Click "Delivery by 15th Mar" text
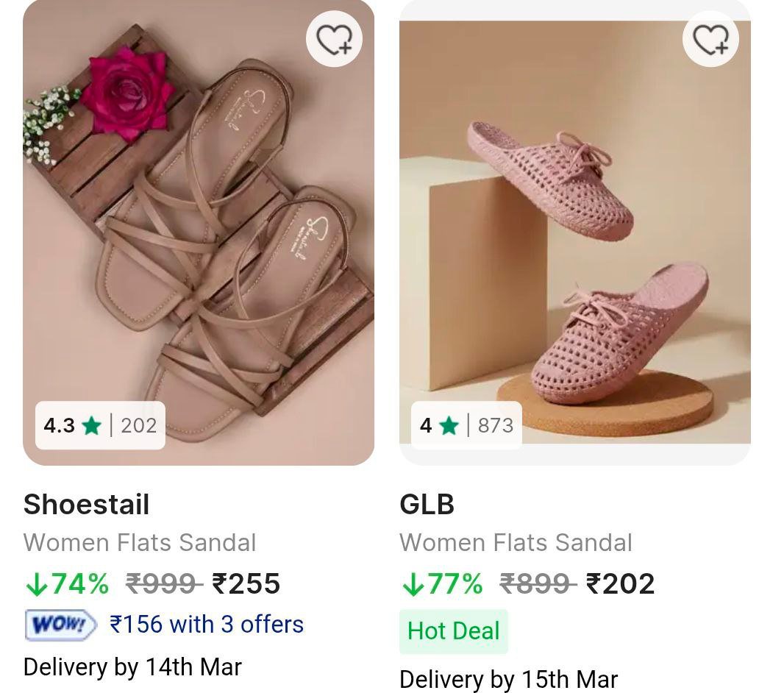The image size is (784, 693). point(508,679)
